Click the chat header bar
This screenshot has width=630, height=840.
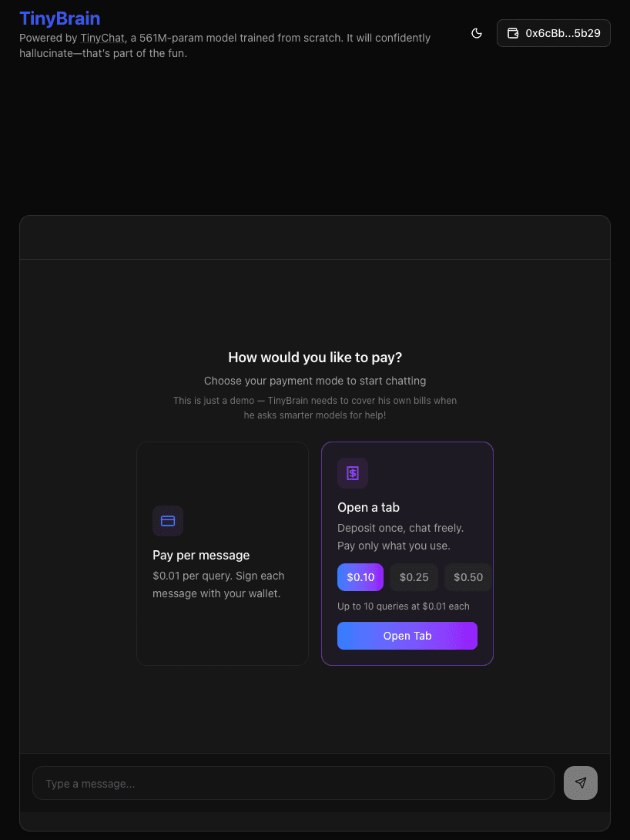click(x=315, y=237)
